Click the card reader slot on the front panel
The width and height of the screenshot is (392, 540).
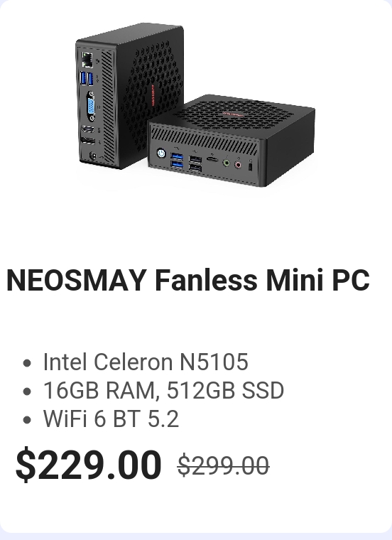tap(212, 159)
